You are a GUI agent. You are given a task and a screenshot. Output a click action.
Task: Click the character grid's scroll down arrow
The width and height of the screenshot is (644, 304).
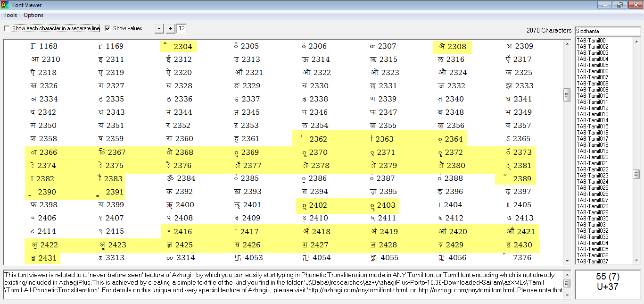pos(567,261)
